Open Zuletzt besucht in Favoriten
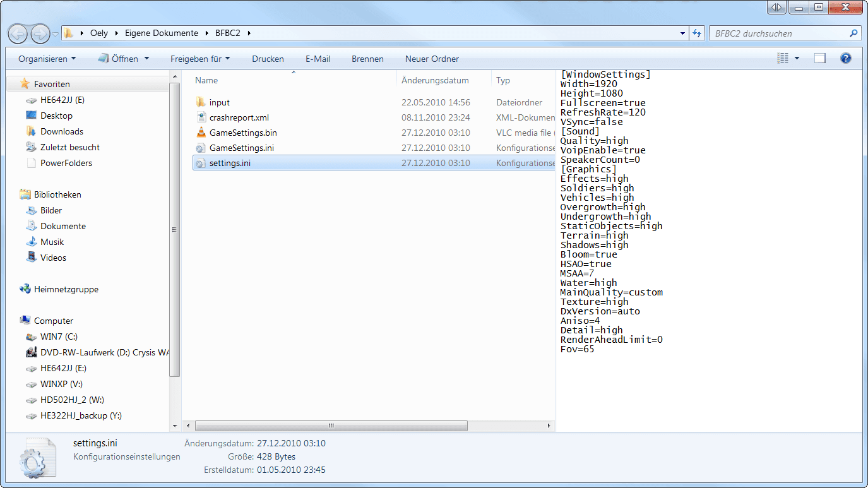 (x=70, y=147)
